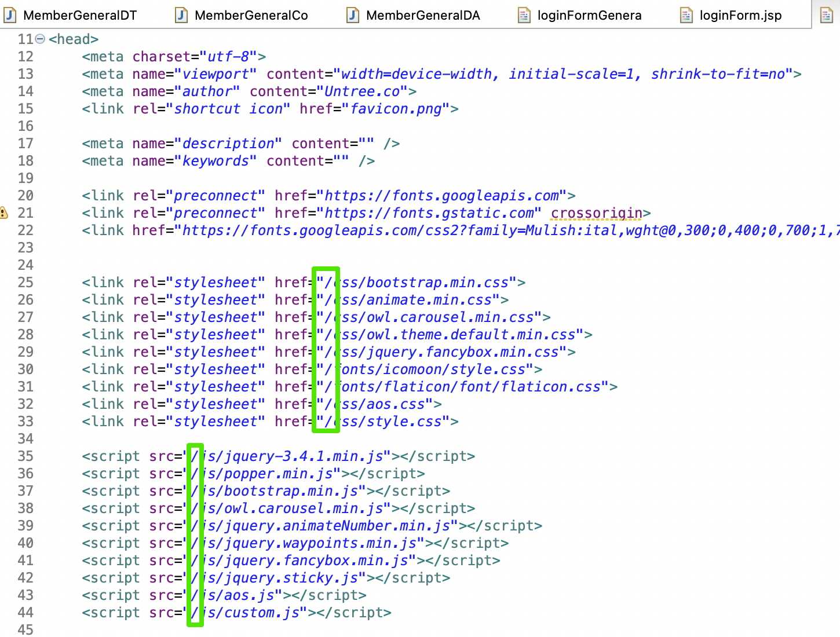
Task: Click the jquery-3.4.1.min.js script source
Action: [287, 456]
